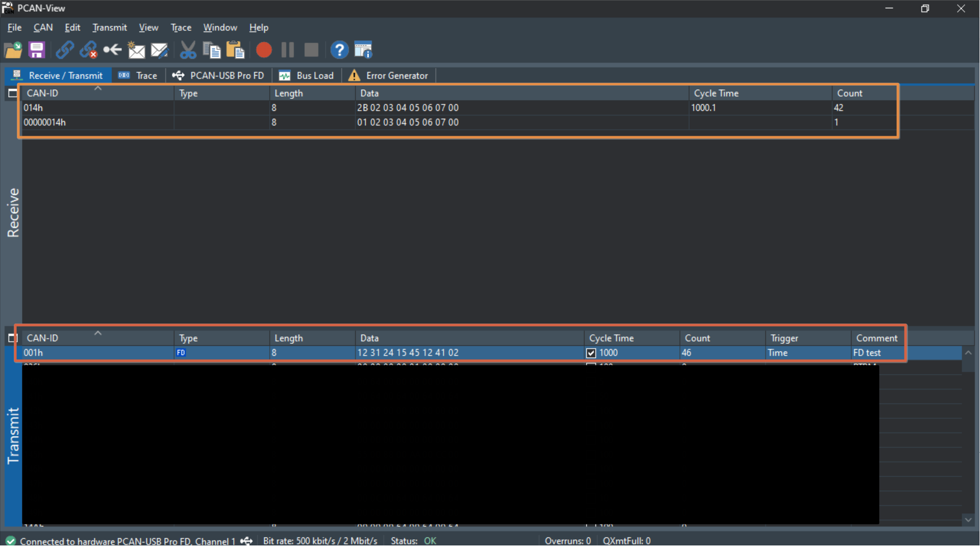
Task: Sort Receive list by CAN-ID column arrow
Action: pos(98,89)
